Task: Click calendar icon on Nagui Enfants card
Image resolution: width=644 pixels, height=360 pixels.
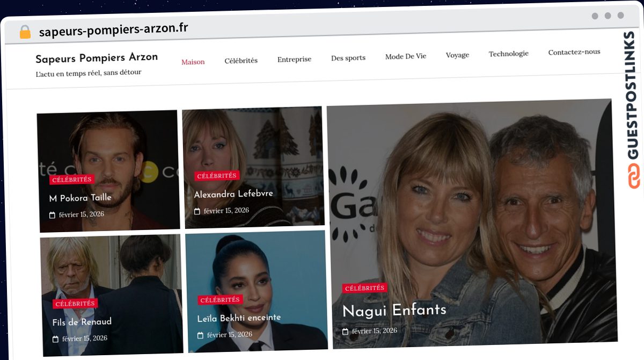Action: (346, 332)
